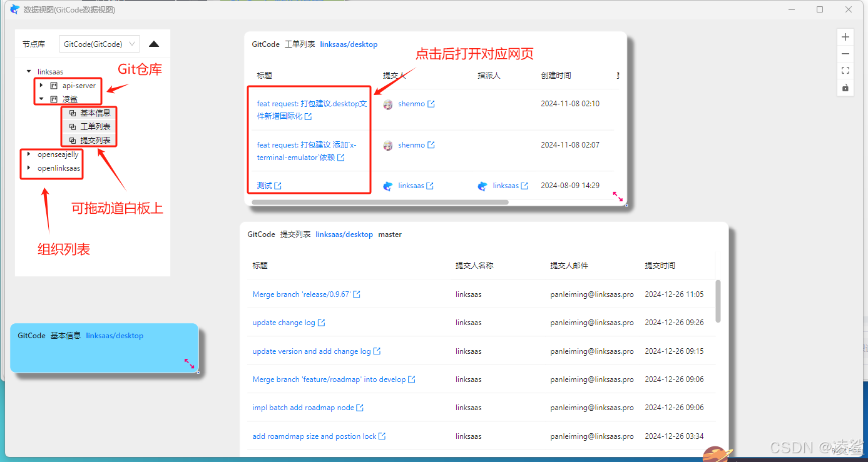868x462 pixels.
Task: Click the repository icon beside api-server
Action: pyautogui.click(x=55, y=85)
